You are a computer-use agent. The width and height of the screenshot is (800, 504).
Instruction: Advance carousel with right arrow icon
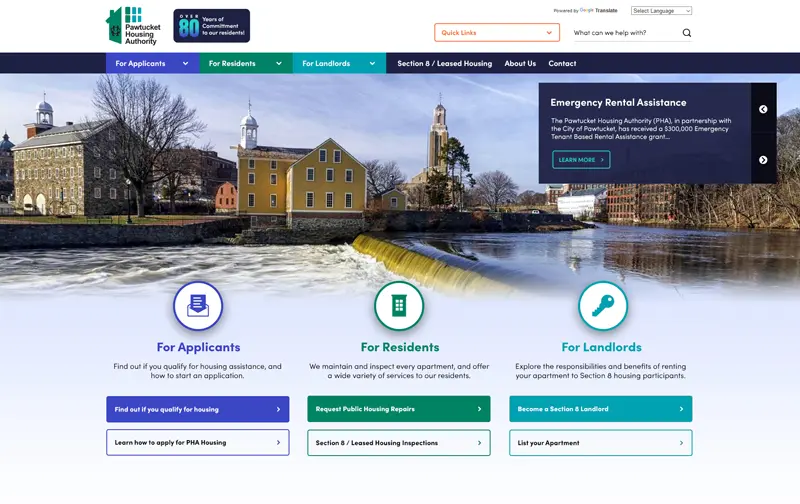pos(763,160)
